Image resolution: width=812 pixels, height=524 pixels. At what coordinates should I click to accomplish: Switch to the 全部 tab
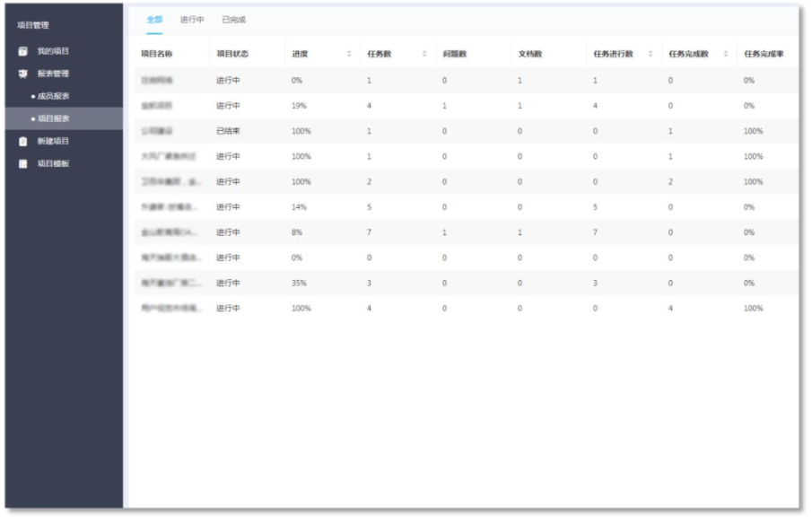[x=154, y=19]
